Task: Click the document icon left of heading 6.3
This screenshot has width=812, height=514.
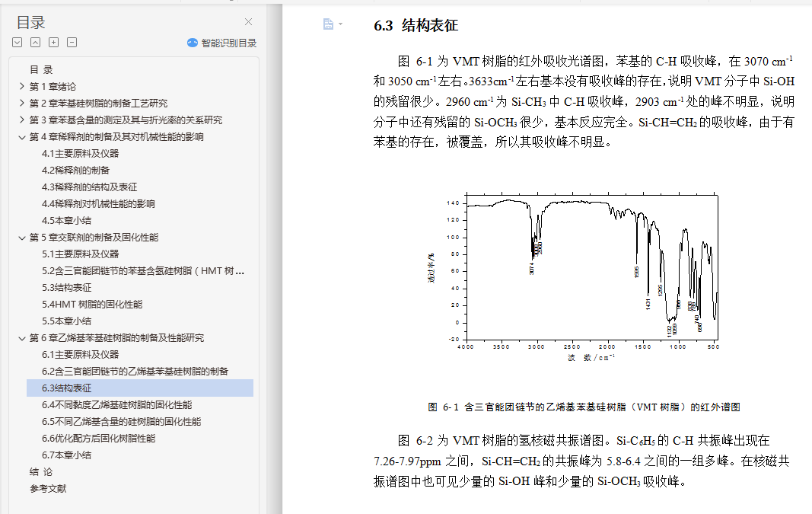Action: click(328, 24)
